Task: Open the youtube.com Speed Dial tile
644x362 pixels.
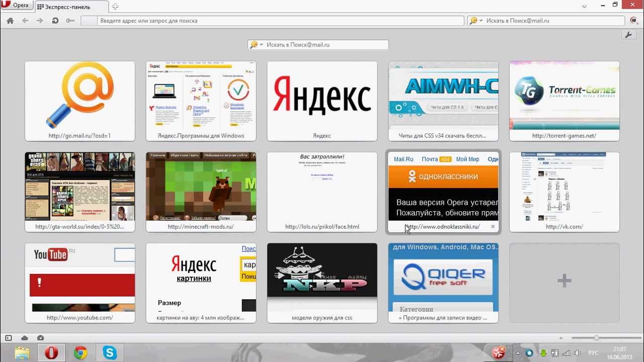Action: click(79, 283)
